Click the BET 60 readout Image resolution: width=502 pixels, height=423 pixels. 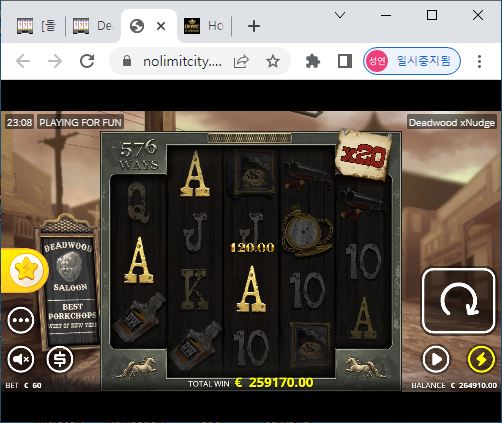[x=23, y=385]
